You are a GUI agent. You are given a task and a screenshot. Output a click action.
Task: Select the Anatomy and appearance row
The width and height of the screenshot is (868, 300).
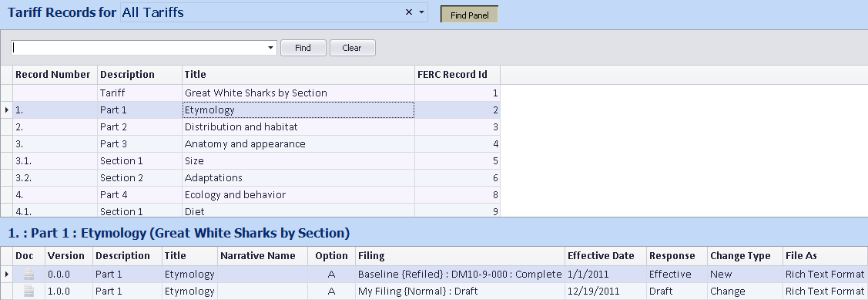tap(250, 143)
